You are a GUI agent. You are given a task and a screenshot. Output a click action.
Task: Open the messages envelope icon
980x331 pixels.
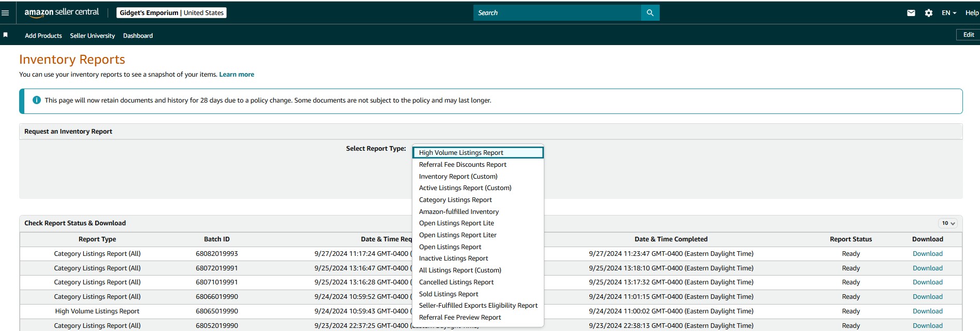tap(911, 13)
